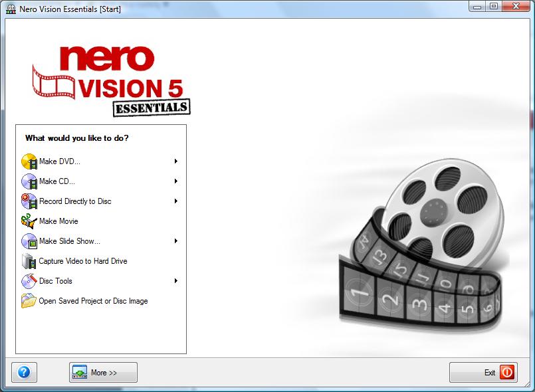The width and height of the screenshot is (535, 392).
Task: Click the Open Saved Project folder icon
Action: (29, 301)
